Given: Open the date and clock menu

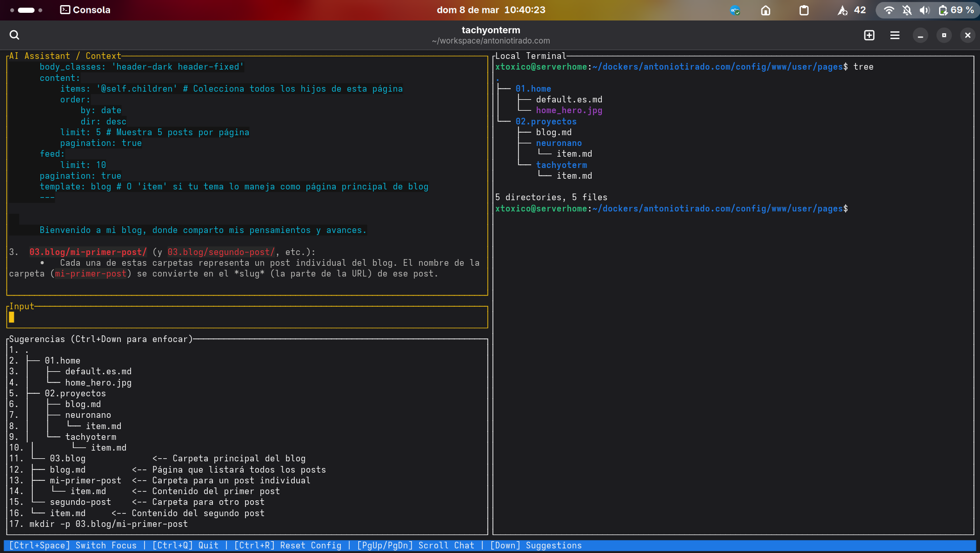Looking at the screenshot, I should pos(490,10).
